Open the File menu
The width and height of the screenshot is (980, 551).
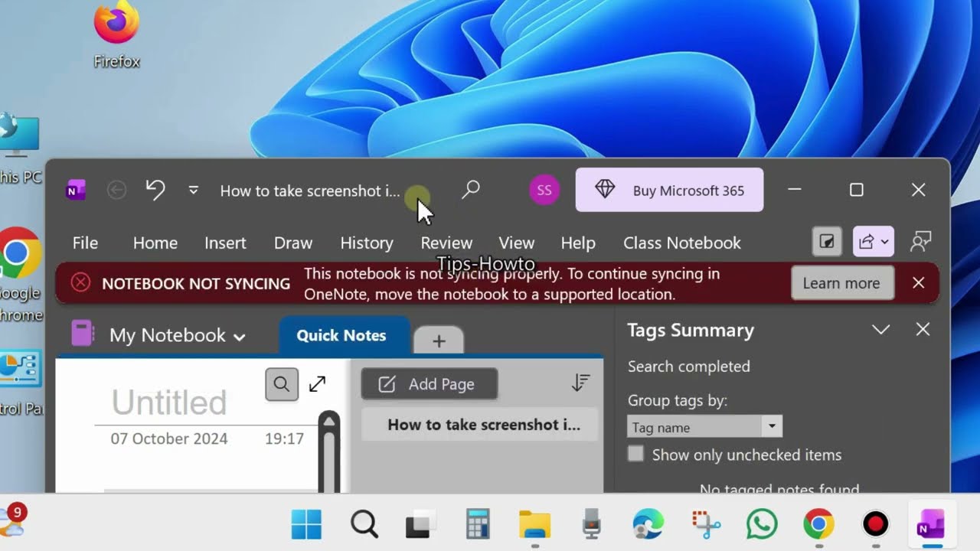(85, 243)
